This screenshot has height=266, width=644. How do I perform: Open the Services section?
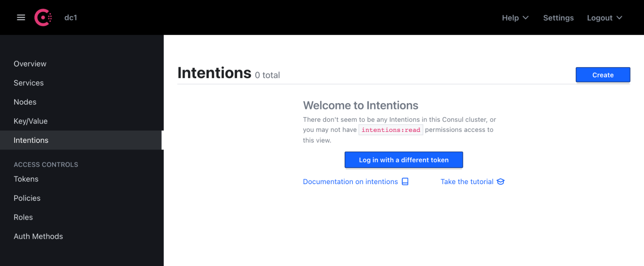coord(28,83)
